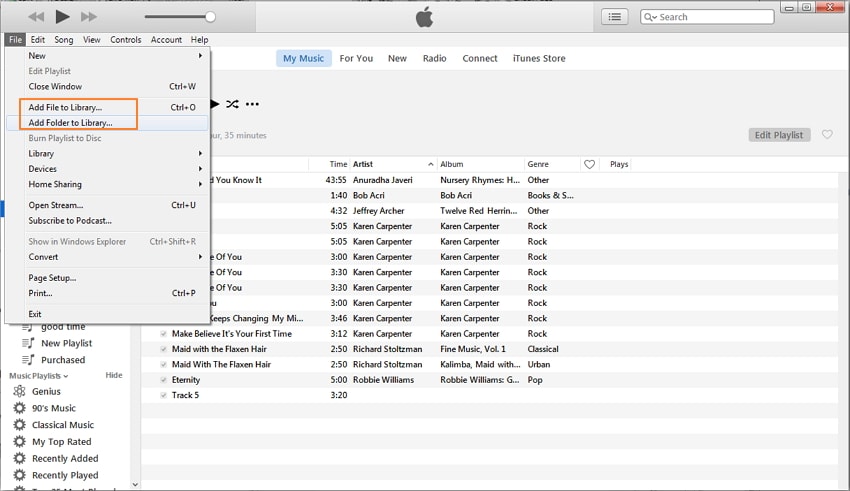
Task: Adjust the volume slider knob
Action: click(210, 17)
